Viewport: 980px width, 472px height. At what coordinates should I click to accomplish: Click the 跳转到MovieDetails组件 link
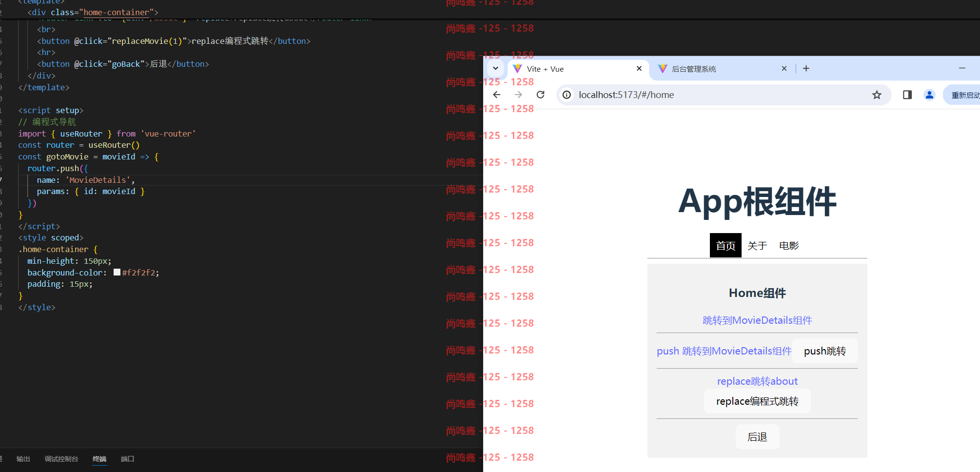[757, 320]
